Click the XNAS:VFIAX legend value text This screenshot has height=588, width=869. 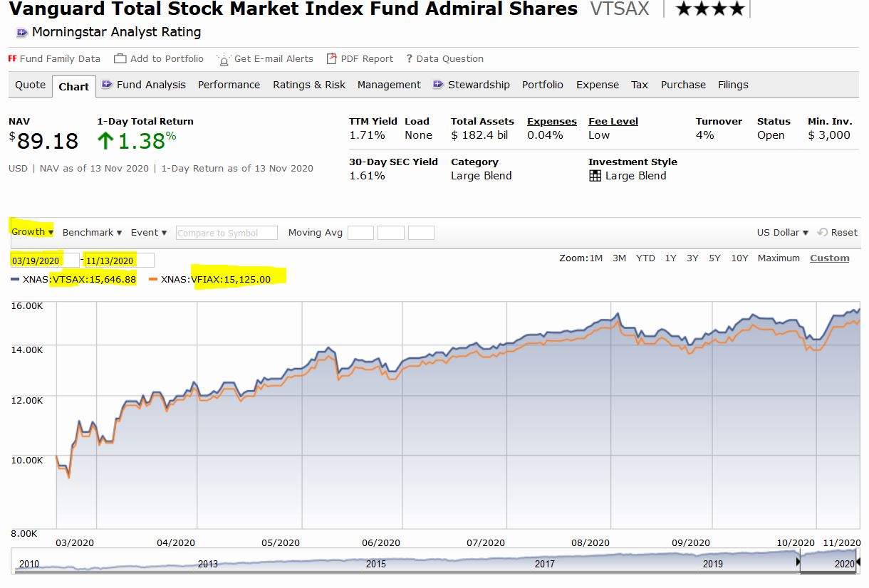tap(216, 279)
